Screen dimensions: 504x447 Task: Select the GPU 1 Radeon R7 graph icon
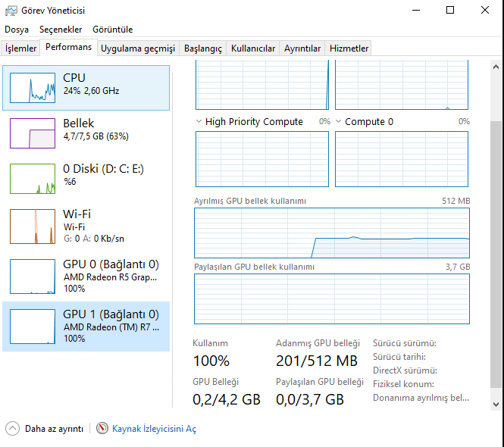point(33,327)
